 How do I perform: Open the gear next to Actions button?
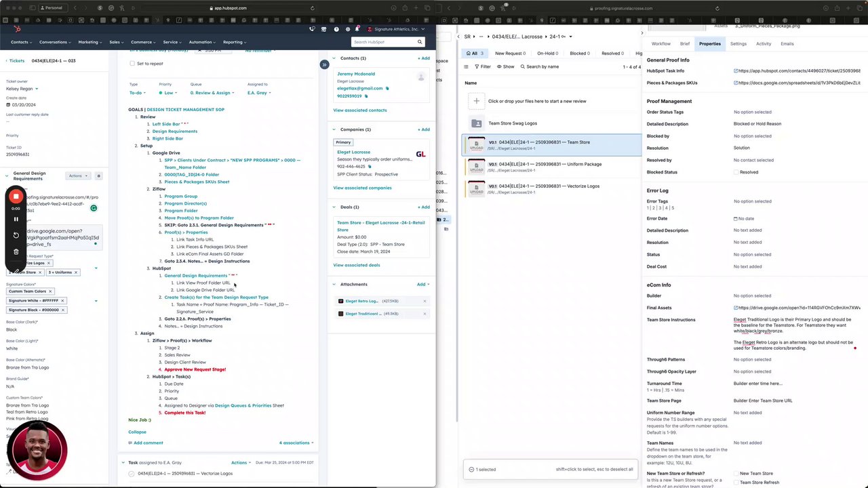pos(98,176)
